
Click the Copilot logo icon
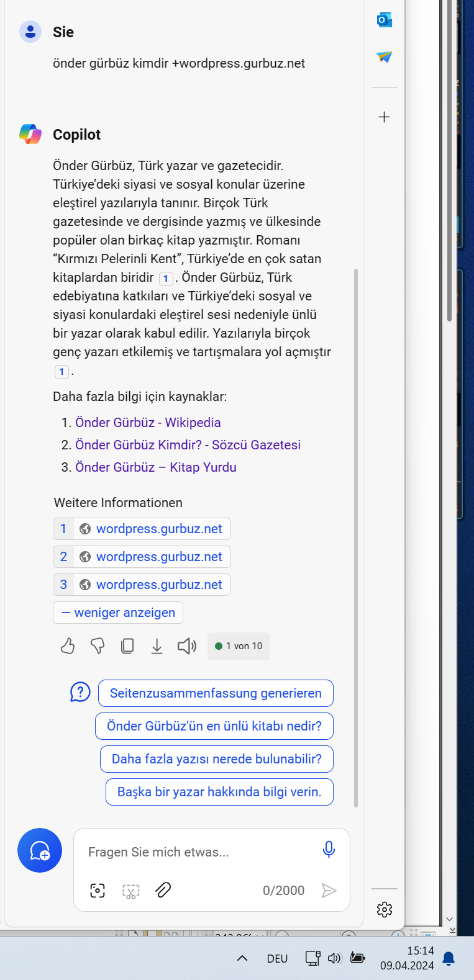click(30, 134)
